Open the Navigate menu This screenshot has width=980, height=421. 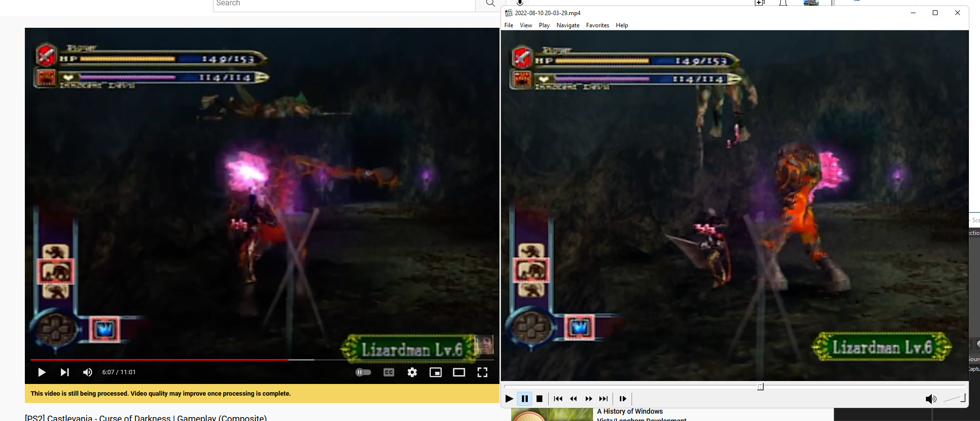point(568,25)
